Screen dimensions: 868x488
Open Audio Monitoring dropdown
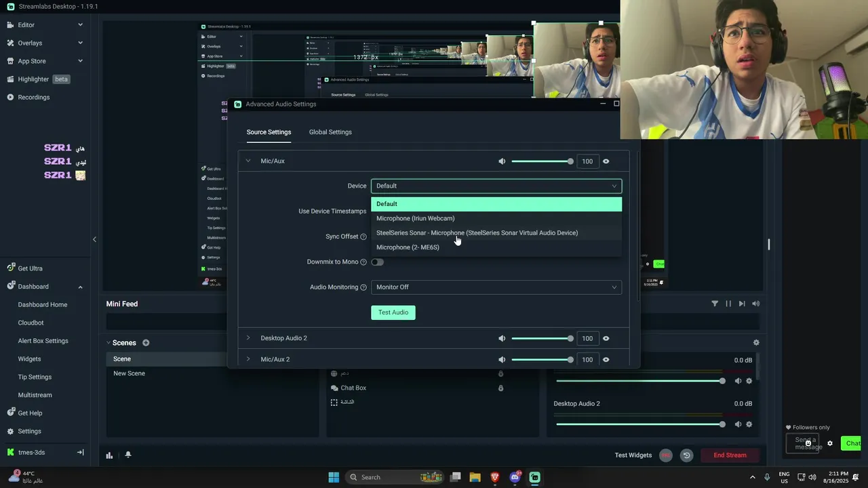click(496, 287)
